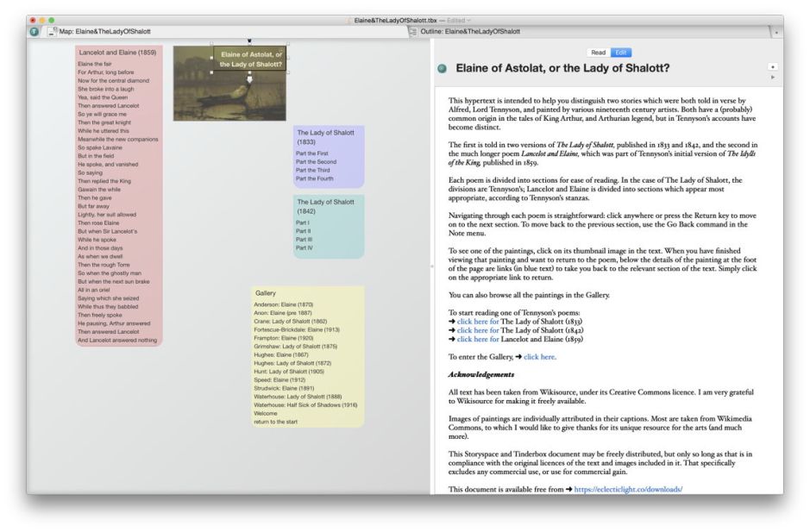Click the small key attributes button right of title
Image resolution: width=810 pixels, height=532 pixels.
(772, 66)
